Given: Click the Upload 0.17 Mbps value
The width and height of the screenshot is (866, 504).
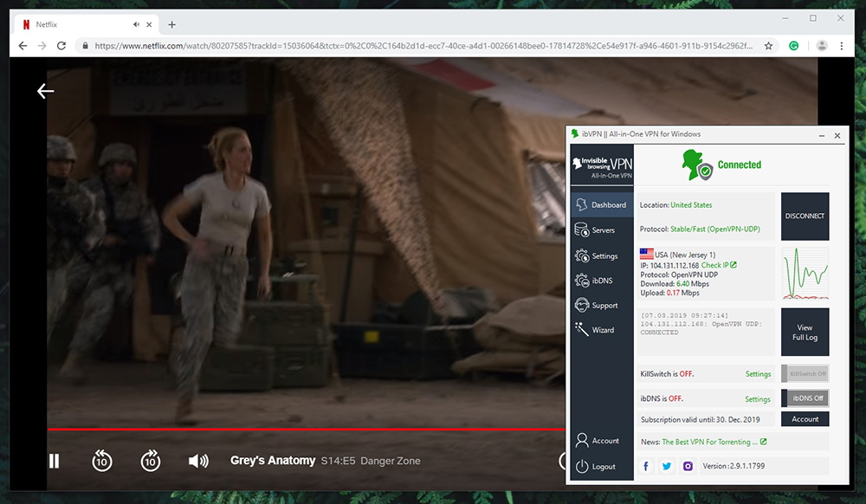Looking at the screenshot, I should tap(673, 293).
